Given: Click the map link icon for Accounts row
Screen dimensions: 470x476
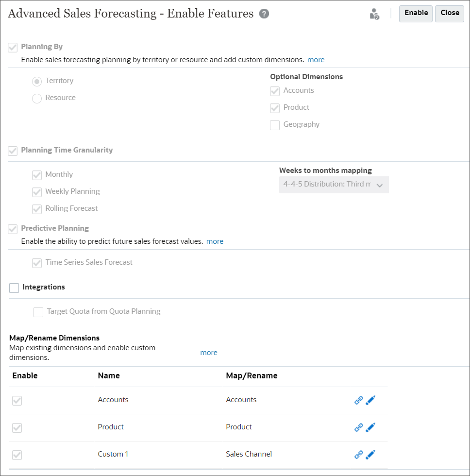Looking at the screenshot, I should 359,400.
